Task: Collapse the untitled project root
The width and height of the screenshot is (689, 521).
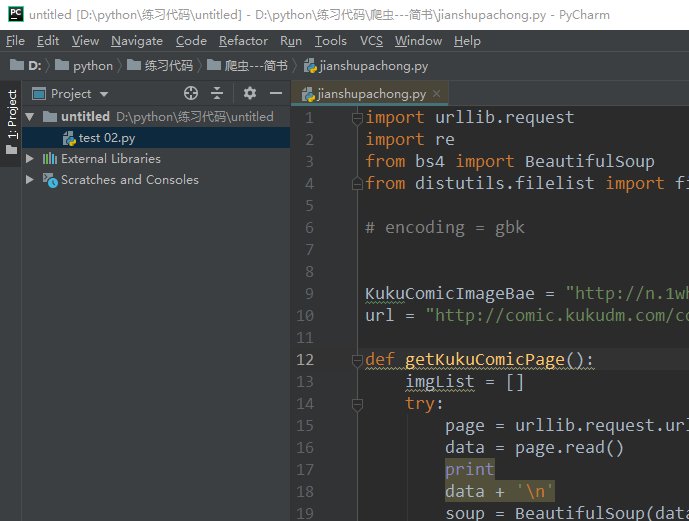Action: click(x=30, y=117)
